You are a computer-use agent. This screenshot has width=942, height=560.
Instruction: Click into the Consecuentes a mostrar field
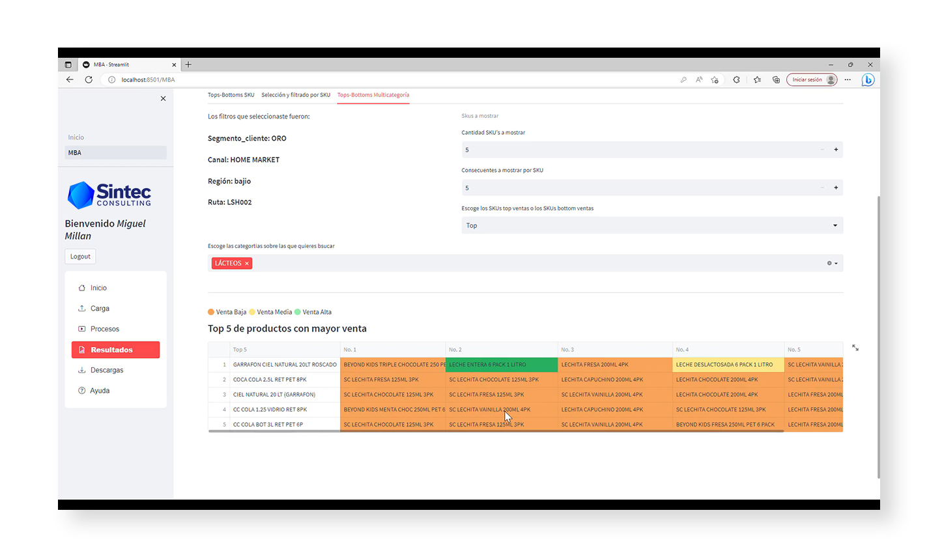tap(638, 188)
